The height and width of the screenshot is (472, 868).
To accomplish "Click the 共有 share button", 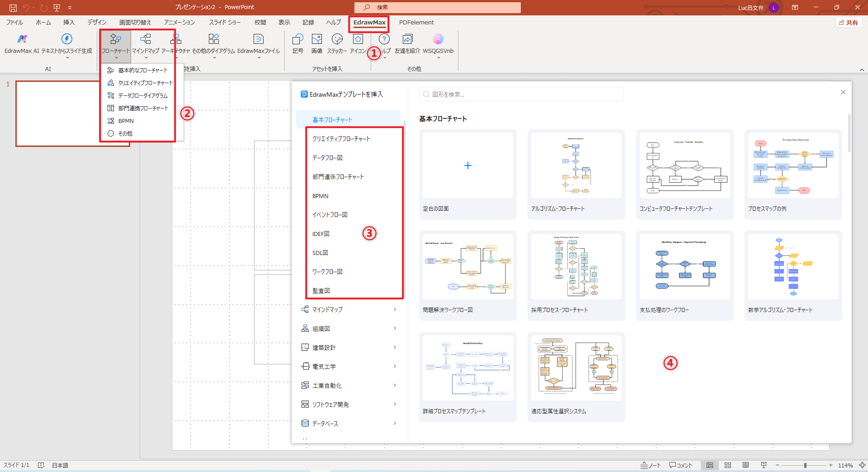I will pyautogui.click(x=849, y=22).
